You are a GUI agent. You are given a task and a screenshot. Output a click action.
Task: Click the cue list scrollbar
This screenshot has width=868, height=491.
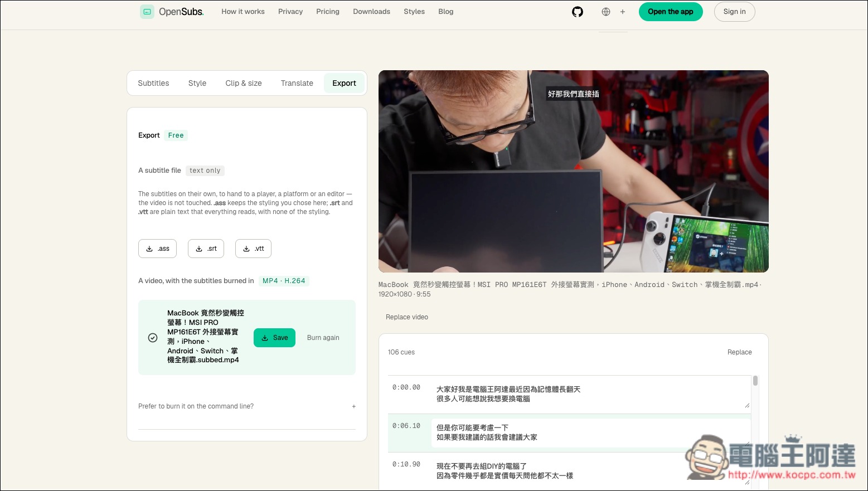(755, 381)
